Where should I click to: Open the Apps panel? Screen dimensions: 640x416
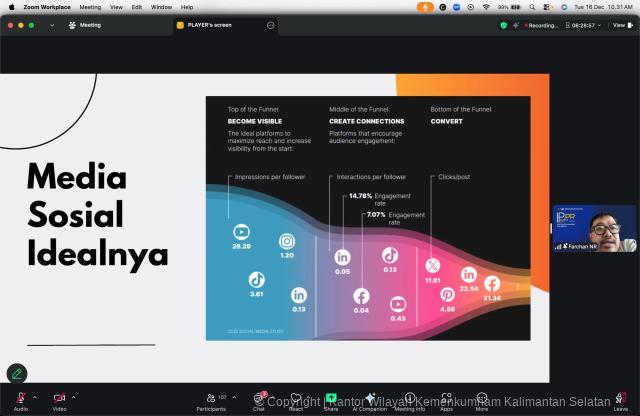coord(446,398)
